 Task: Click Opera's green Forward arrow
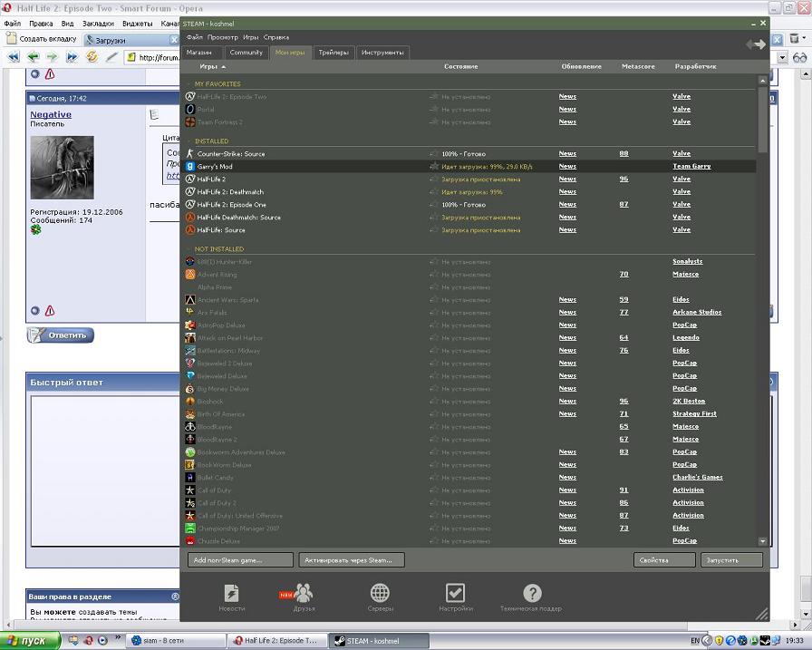point(52,57)
